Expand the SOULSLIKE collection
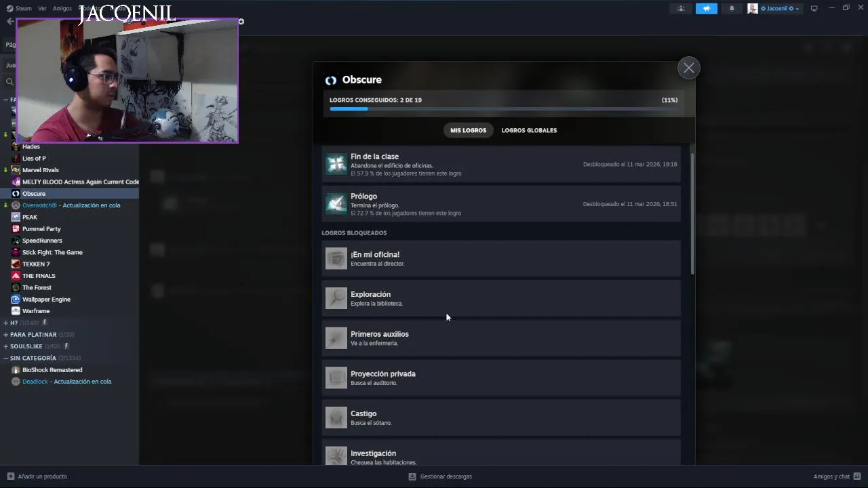 click(5, 346)
